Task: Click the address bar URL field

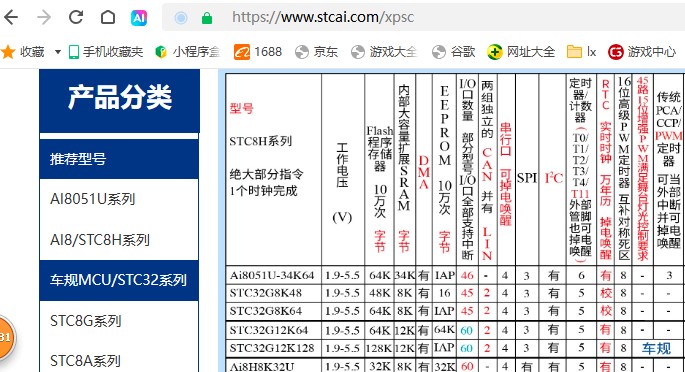Action: 424,17
